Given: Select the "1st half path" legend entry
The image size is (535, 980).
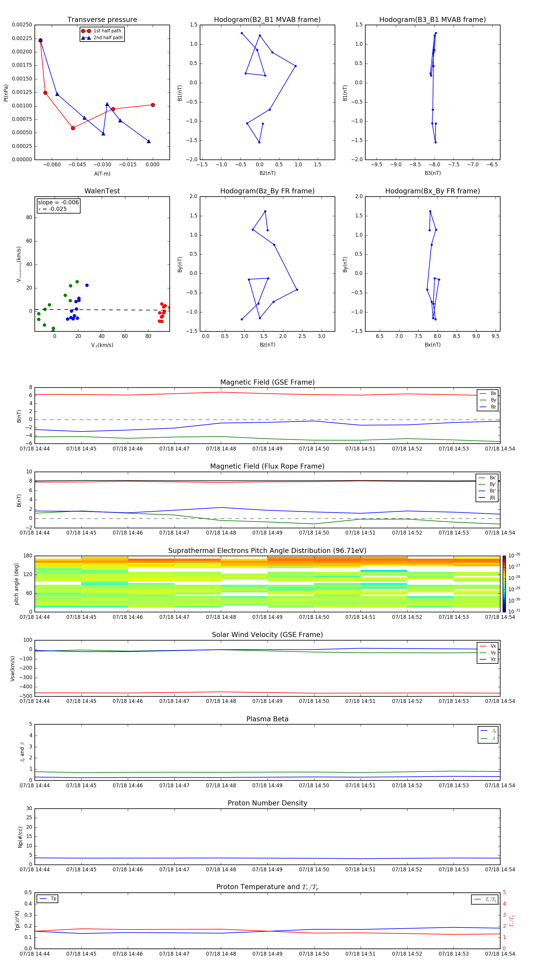Looking at the screenshot, I should pyautogui.click(x=101, y=31).
